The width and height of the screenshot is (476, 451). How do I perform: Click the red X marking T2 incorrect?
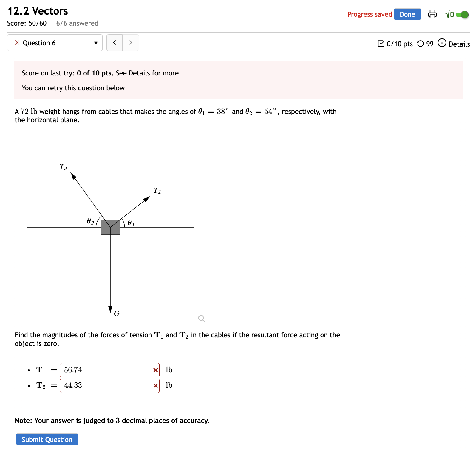[x=155, y=385]
